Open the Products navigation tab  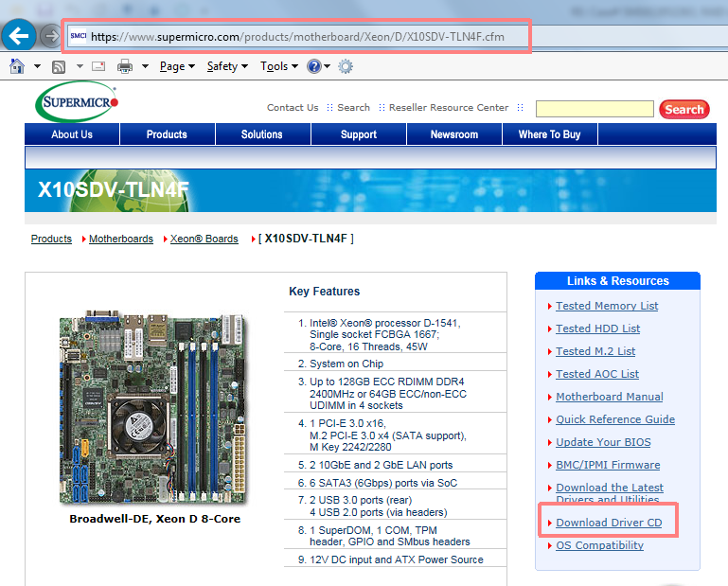tap(167, 134)
